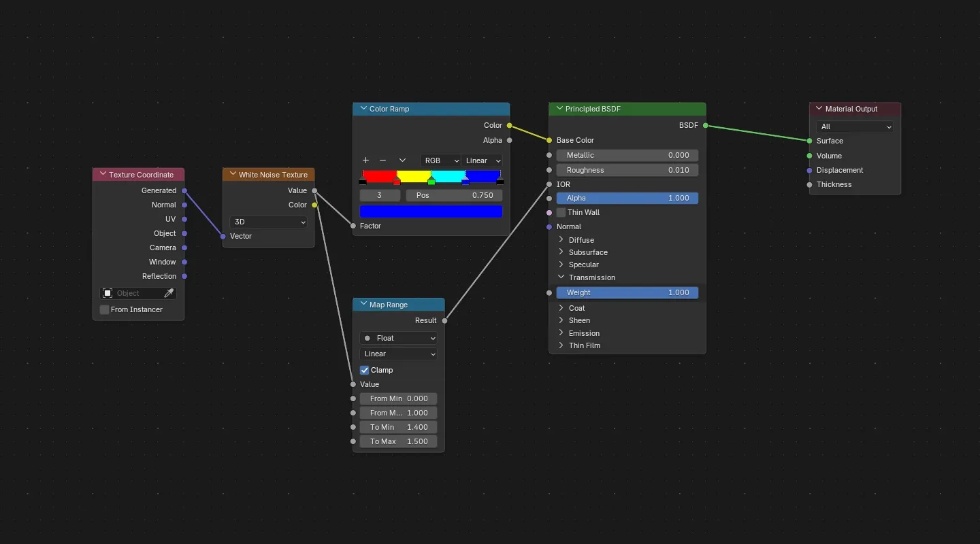The height and width of the screenshot is (544, 980).
Task: Click the Color output socket on Color Ramp
Action: coord(509,125)
